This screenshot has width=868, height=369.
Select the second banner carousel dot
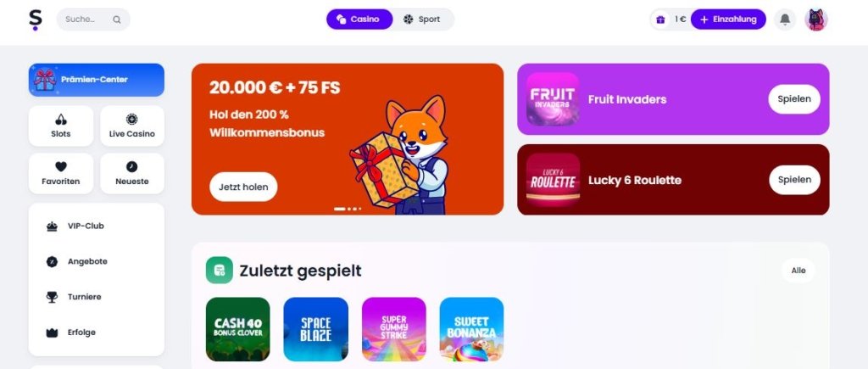[349, 209]
